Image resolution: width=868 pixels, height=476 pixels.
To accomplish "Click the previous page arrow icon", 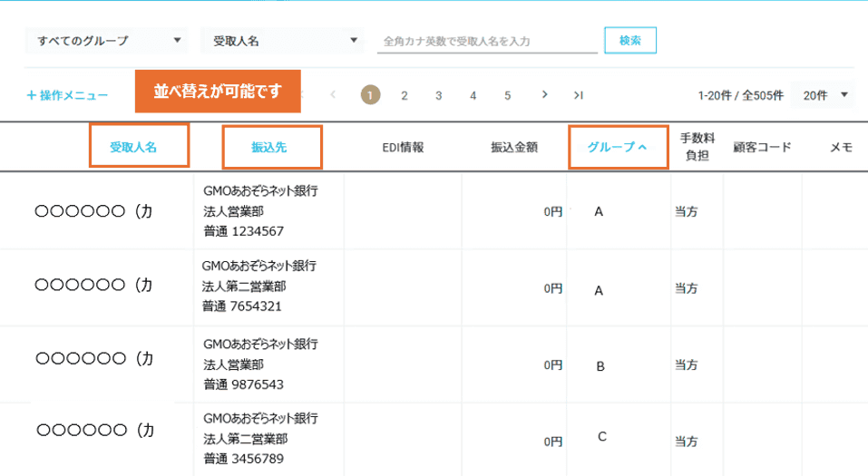I will pos(334,94).
